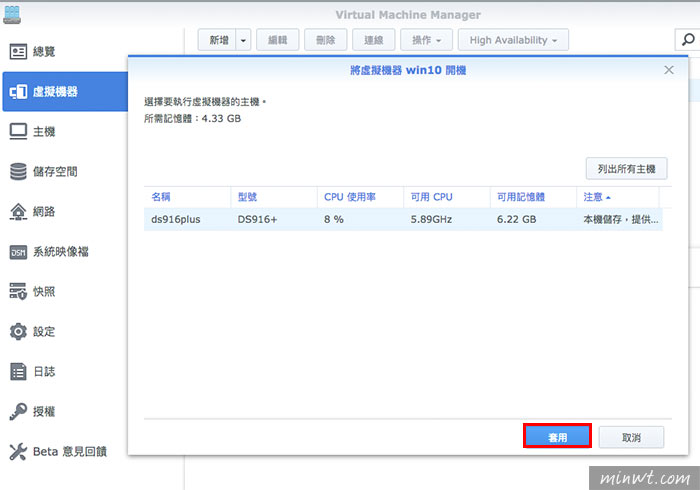Toggle sort on 注意 column header
Viewport: 700px width, 490px height.
coord(618,197)
